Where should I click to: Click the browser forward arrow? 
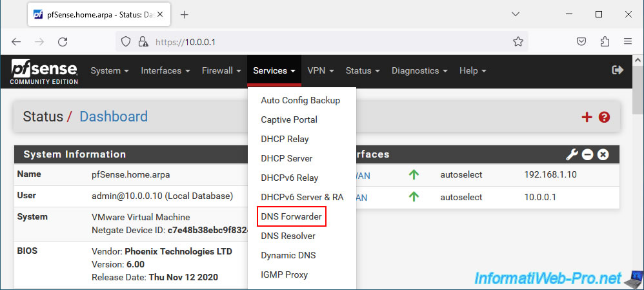[x=39, y=41]
